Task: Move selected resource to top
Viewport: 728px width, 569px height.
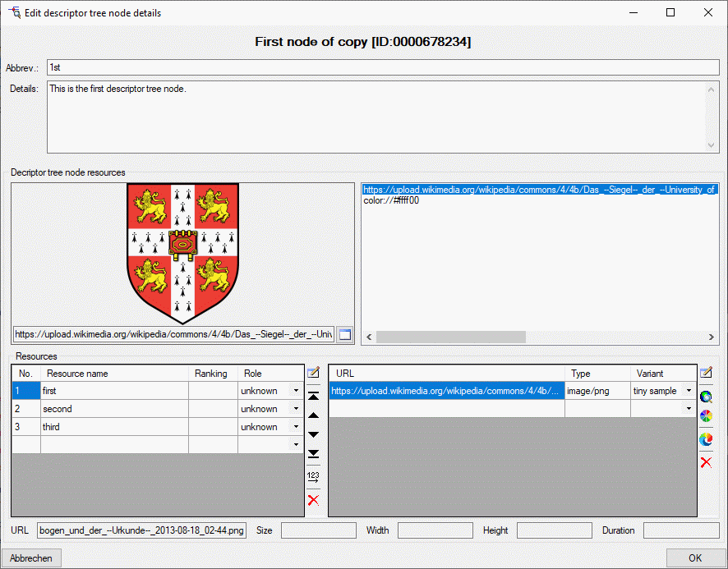Action: (x=313, y=396)
